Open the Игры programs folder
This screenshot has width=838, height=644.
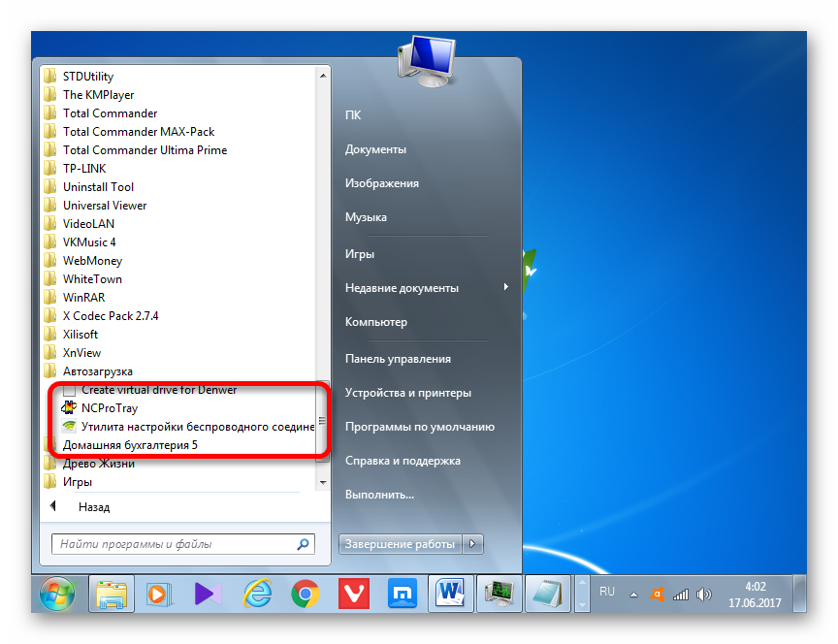(x=68, y=482)
